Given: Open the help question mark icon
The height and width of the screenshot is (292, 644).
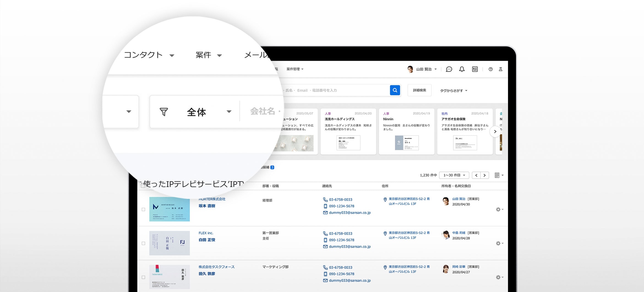Looking at the screenshot, I should coord(490,69).
